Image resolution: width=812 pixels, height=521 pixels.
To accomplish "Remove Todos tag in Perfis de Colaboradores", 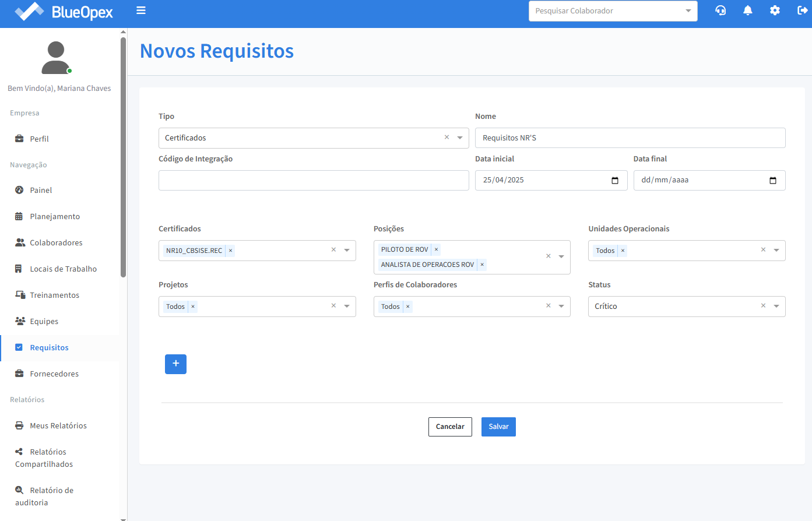I will click(407, 307).
